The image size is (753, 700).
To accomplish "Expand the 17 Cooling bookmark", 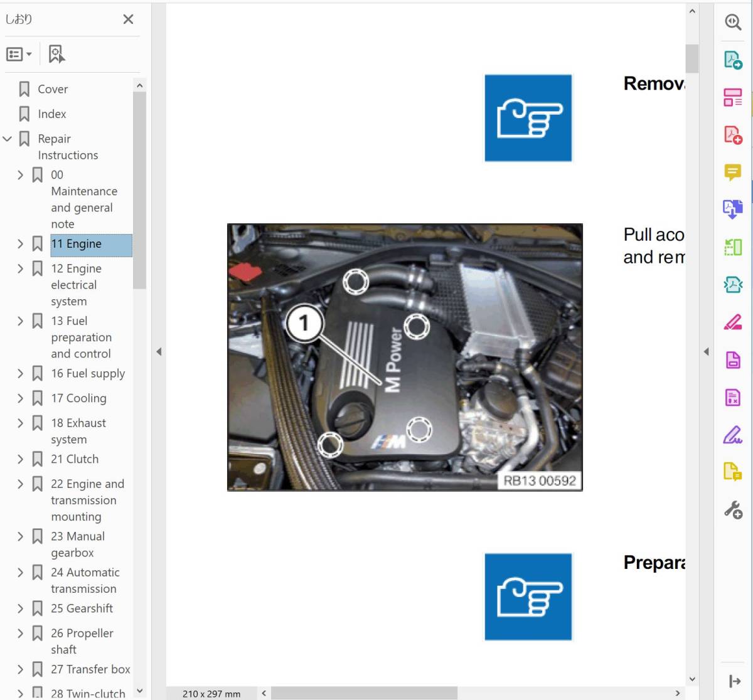I will click(20, 398).
